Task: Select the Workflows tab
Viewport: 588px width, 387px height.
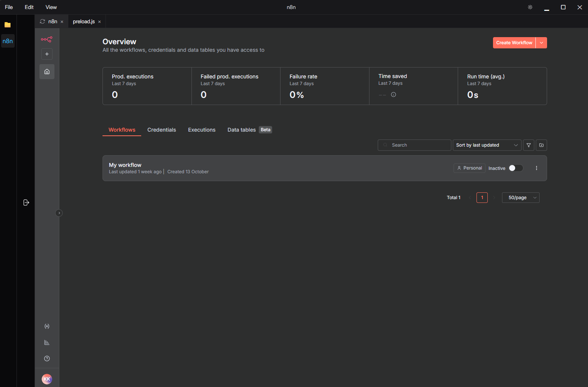Action: point(122,130)
